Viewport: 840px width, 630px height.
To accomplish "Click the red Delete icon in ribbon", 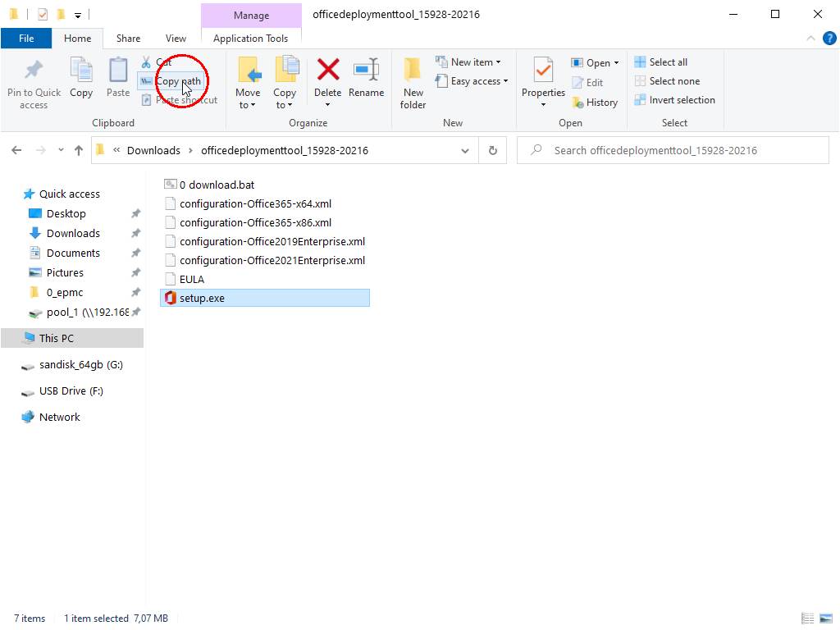I will click(x=327, y=71).
